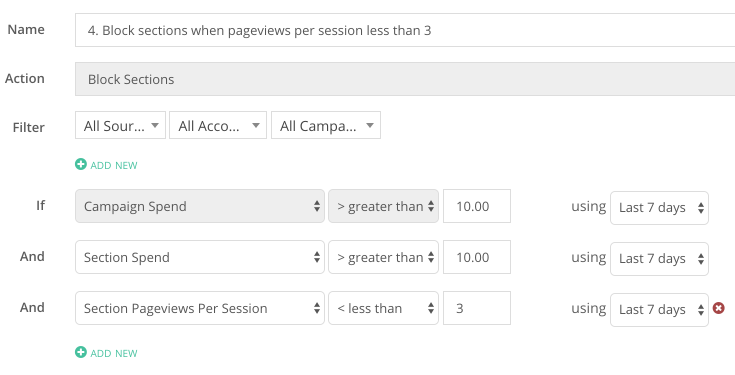This screenshot has height=375, width=735.
Task: Select the Last 7 days range for Pageviews row
Action: click(x=659, y=310)
